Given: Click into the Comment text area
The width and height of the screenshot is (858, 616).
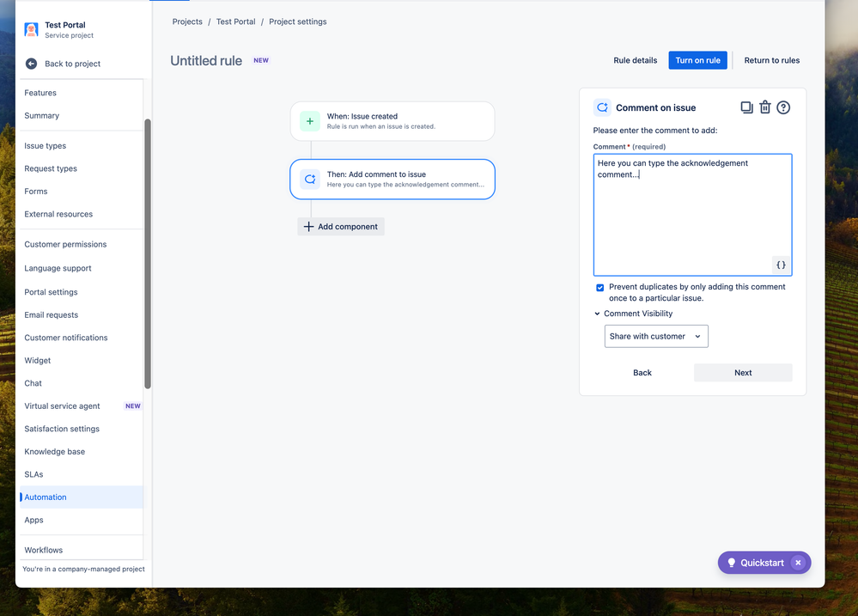Looking at the screenshot, I should [x=692, y=215].
